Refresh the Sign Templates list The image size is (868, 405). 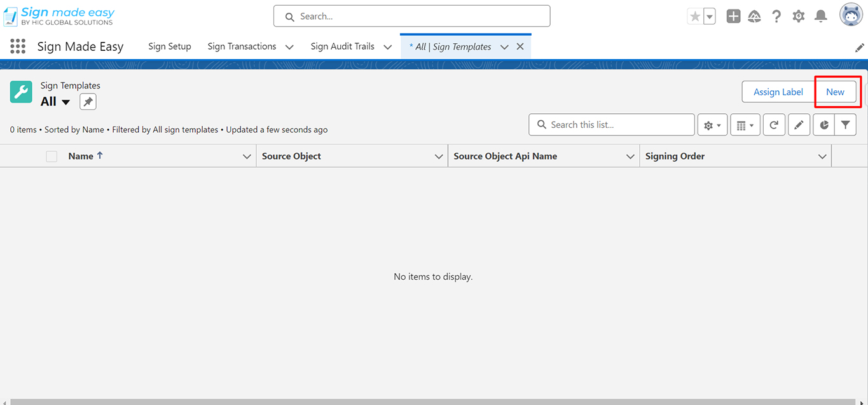773,125
